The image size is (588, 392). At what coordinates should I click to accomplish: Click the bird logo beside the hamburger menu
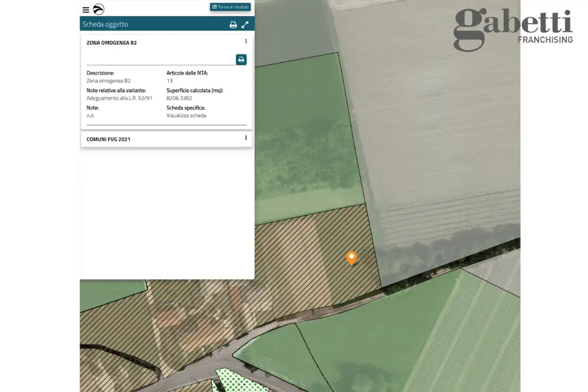(99, 9)
